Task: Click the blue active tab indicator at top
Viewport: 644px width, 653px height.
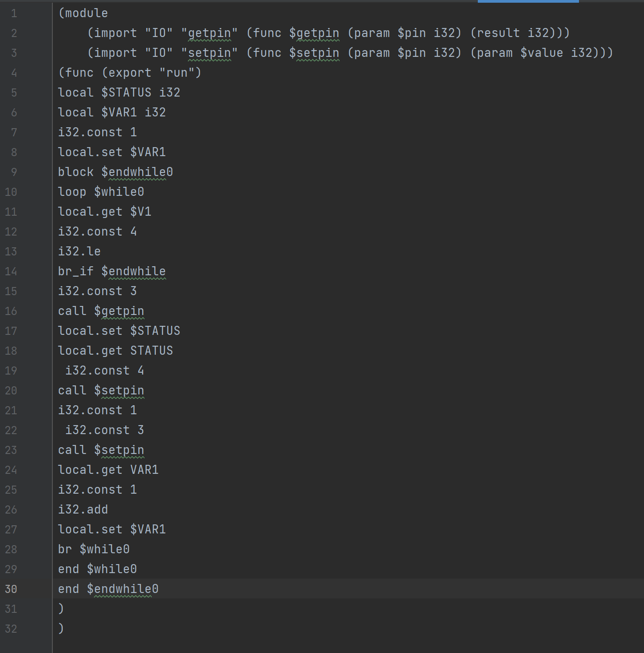Action: tap(528, 1)
